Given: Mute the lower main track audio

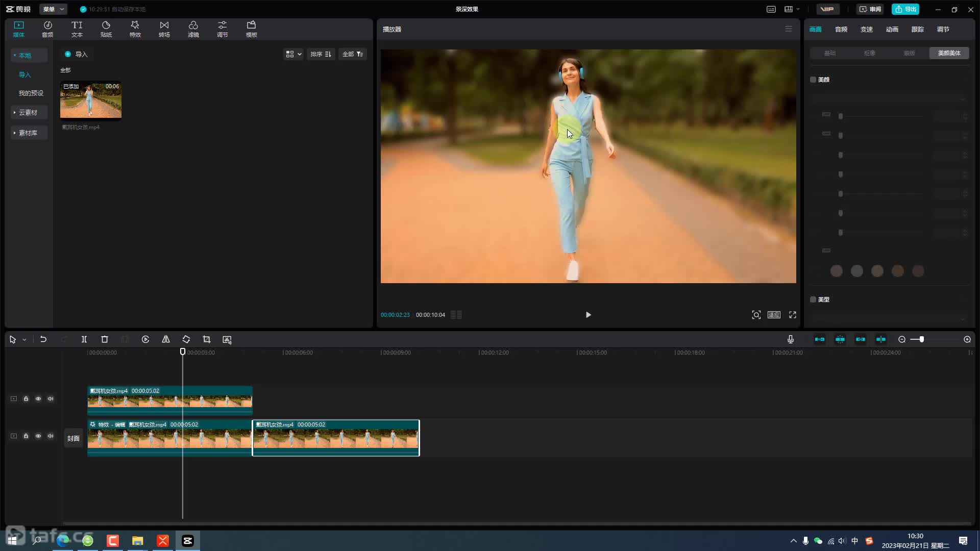Looking at the screenshot, I should coord(51,436).
